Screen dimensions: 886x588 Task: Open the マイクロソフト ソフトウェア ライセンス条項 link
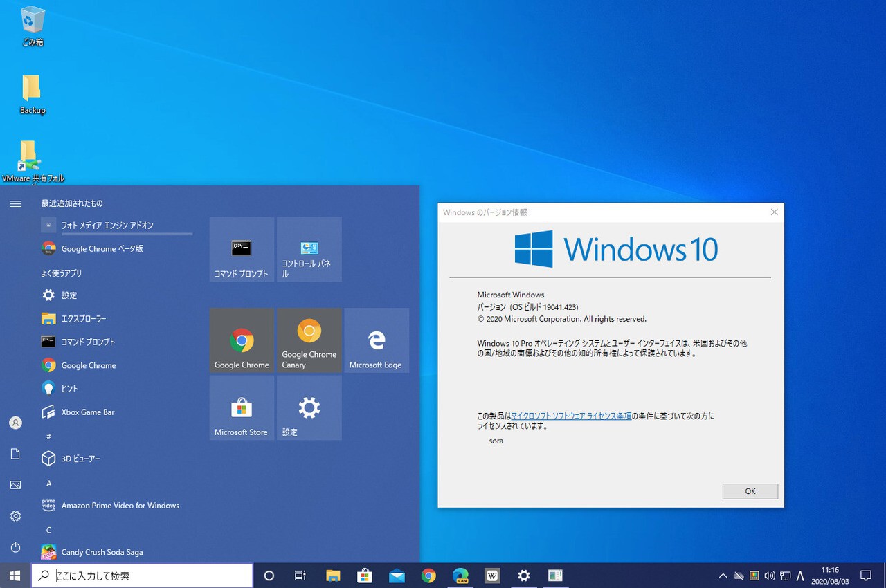571,416
